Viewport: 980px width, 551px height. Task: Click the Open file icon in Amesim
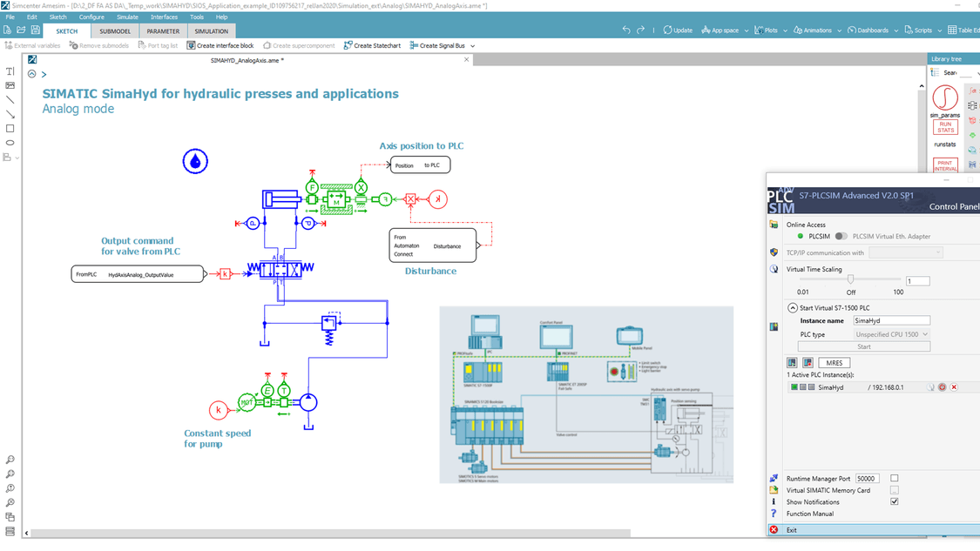(x=21, y=30)
